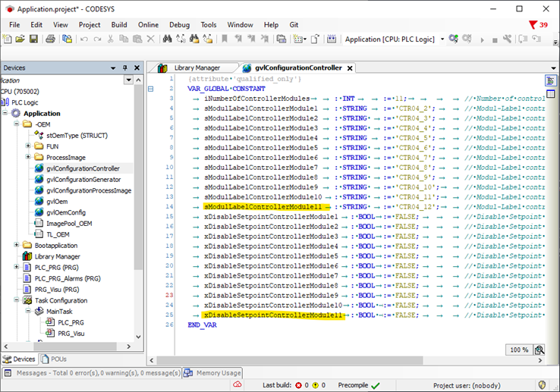Expand the FUN folder in device tree
Viewport: 560px width, 392px height.
28,146
